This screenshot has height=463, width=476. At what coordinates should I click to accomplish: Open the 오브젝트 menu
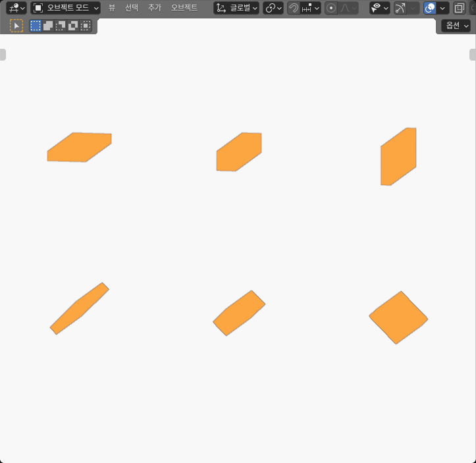[184, 8]
